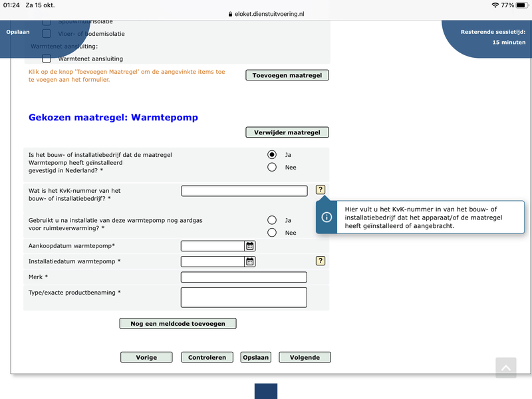The image size is (532, 399).
Task: Click the bottom Opslaan button
Action: 256,357
